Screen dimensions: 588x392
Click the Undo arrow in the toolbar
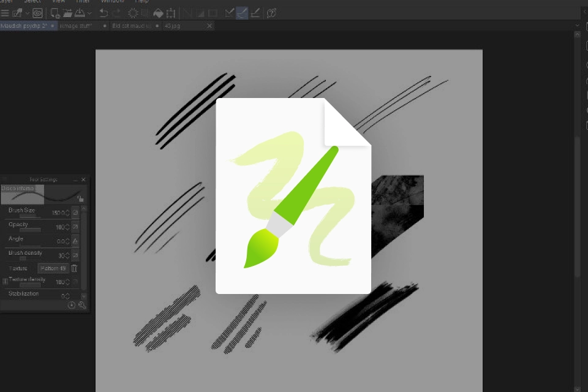[104, 13]
